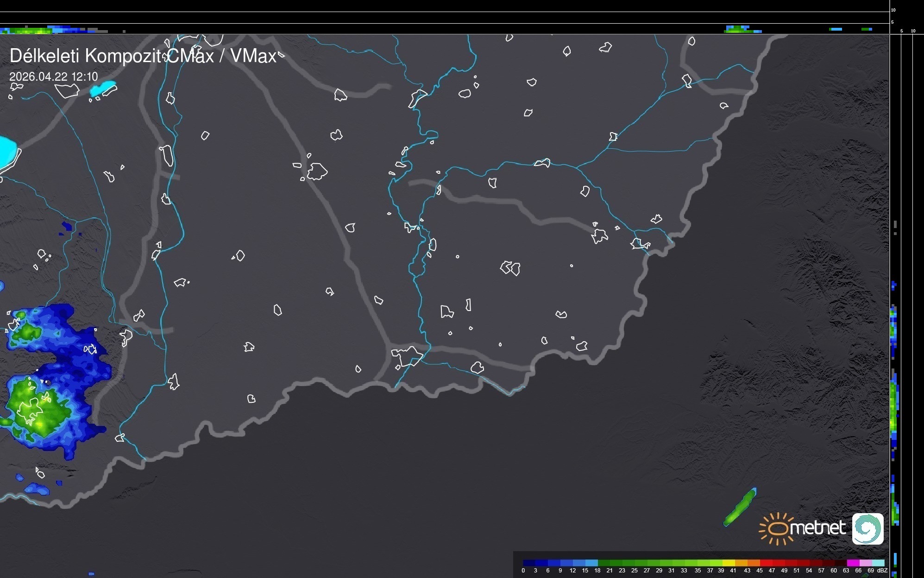
Task: Pick the light blue 15 dBZ swatch
Action: [591, 563]
